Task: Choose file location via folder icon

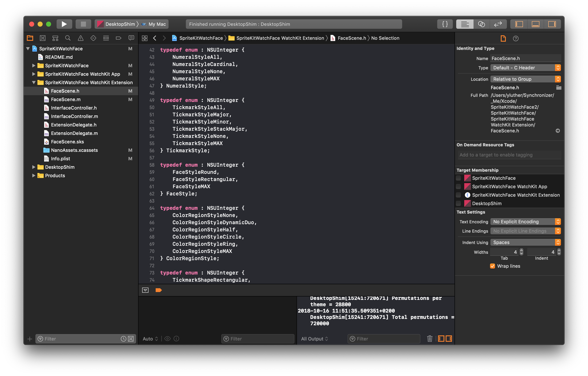Action: click(x=558, y=88)
